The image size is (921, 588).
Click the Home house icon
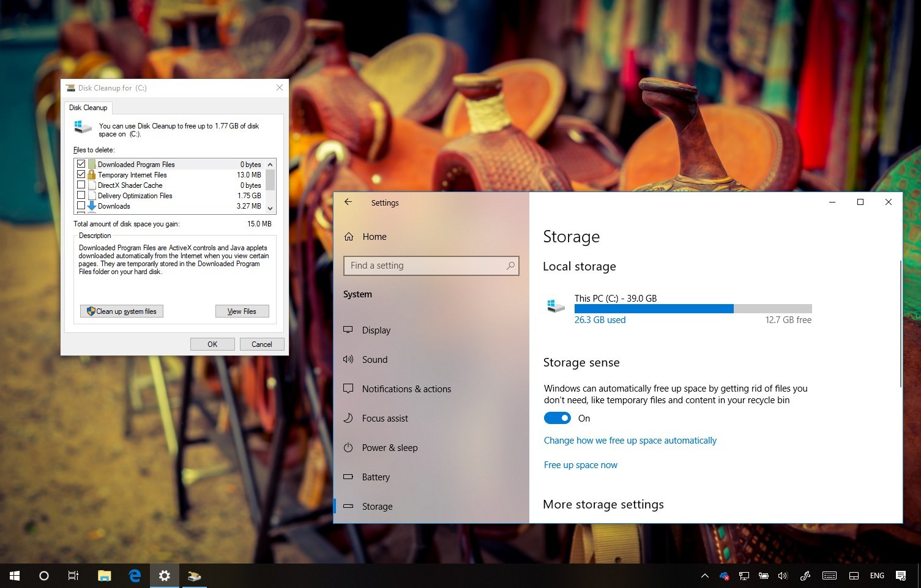[349, 236]
